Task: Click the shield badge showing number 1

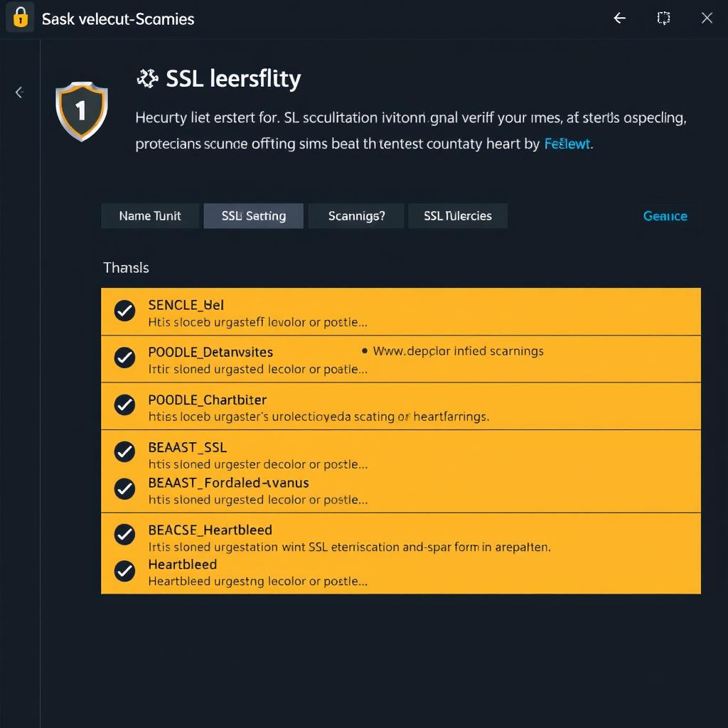Action: pyautogui.click(x=82, y=112)
